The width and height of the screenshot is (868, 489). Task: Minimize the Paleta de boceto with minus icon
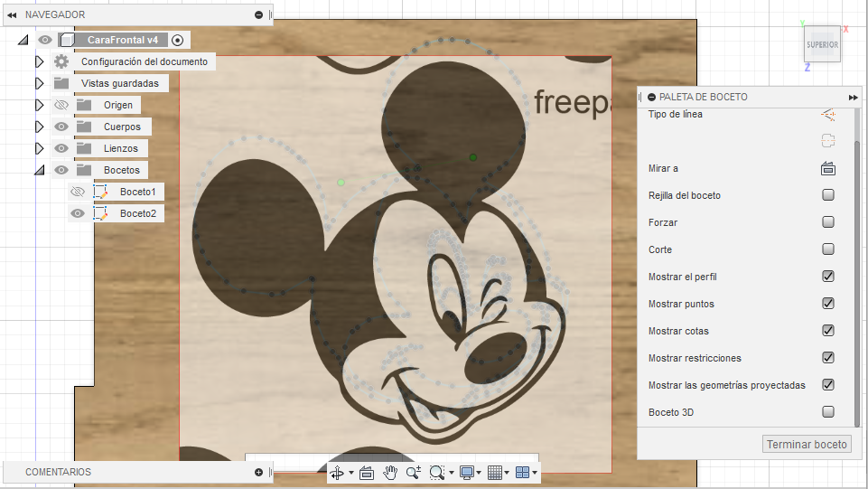click(651, 97)
